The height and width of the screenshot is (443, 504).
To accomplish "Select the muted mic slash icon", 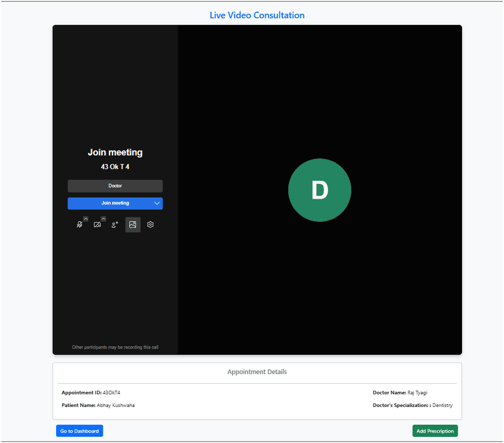I will point(80,225).
